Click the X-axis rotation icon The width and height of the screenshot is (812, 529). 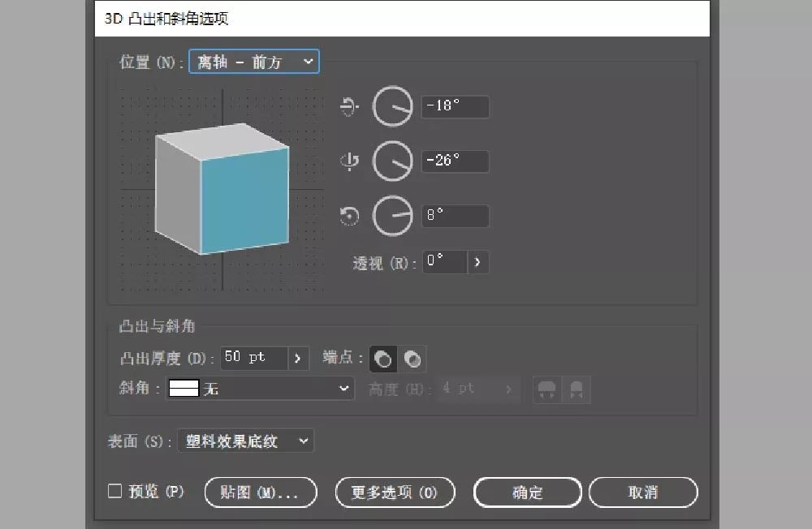pyautogui.click(x=349, y=107)
